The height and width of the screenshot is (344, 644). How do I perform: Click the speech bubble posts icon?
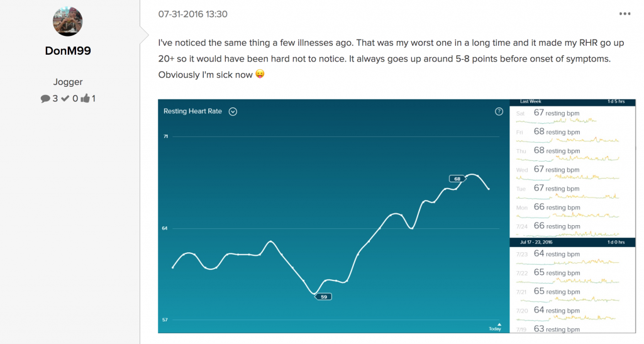pos(45,99)
